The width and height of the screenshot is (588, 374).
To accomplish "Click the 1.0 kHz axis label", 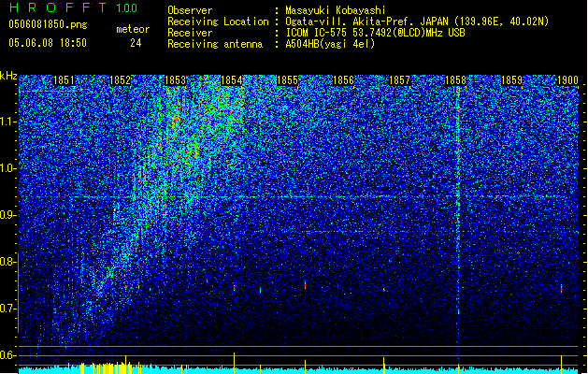I will 8,168.
